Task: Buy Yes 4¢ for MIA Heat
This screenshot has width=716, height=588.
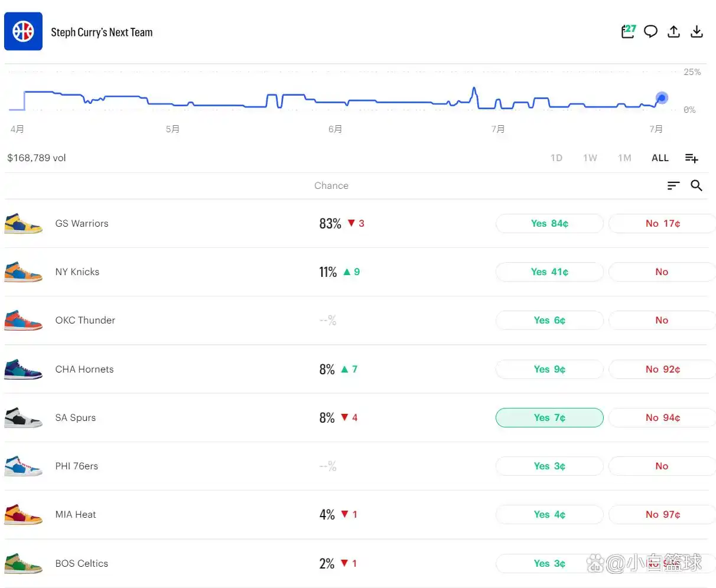Action: point(549,514)
